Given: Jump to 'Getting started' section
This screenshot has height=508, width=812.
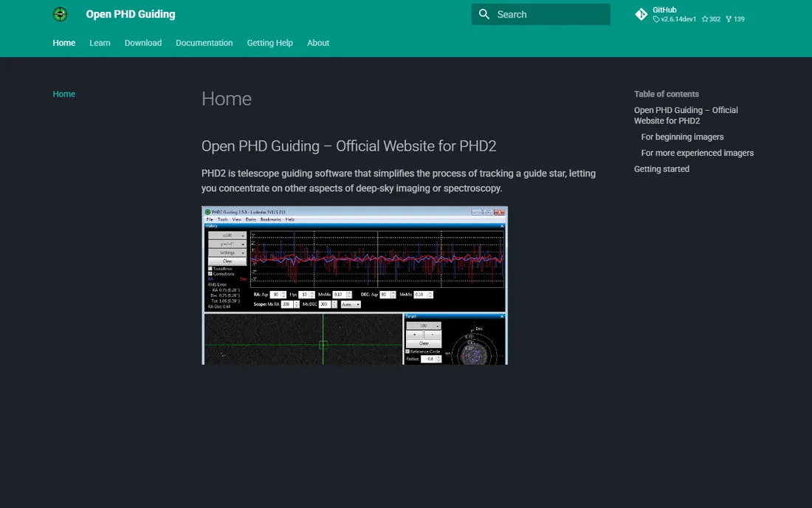Looking at the screenshot, I should pyautogui.click(x=661, y=169).
